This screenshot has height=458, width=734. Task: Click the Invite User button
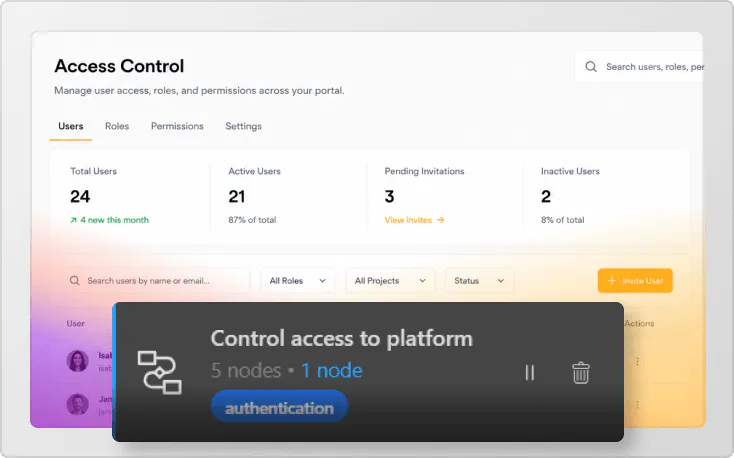pyautogui.click(x=635, y=281)
